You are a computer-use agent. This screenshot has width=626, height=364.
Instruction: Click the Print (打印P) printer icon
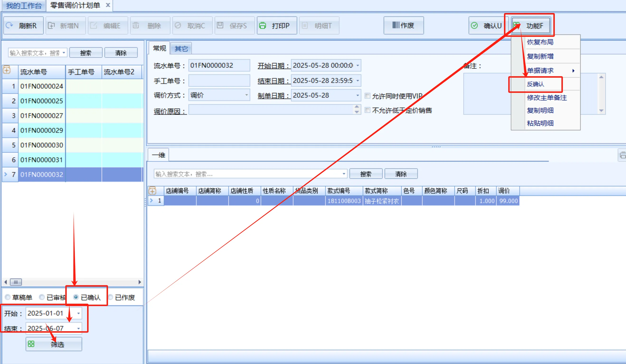pos(263,25)
